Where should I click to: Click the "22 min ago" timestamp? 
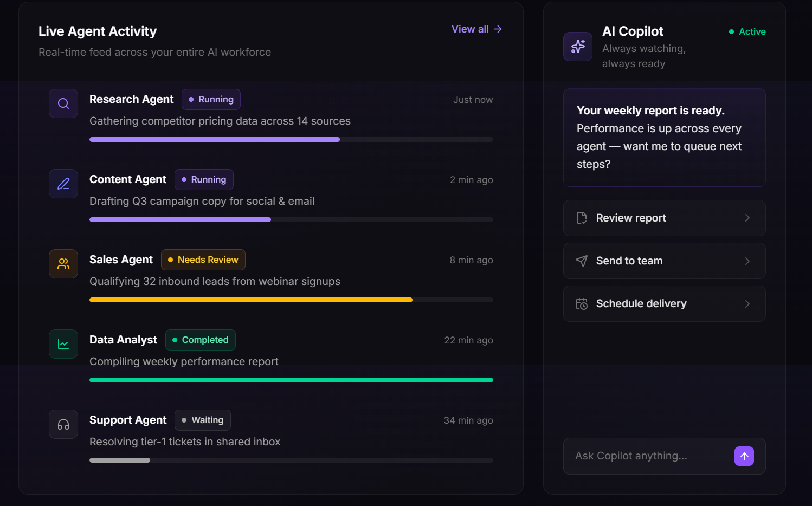[468, 340]
